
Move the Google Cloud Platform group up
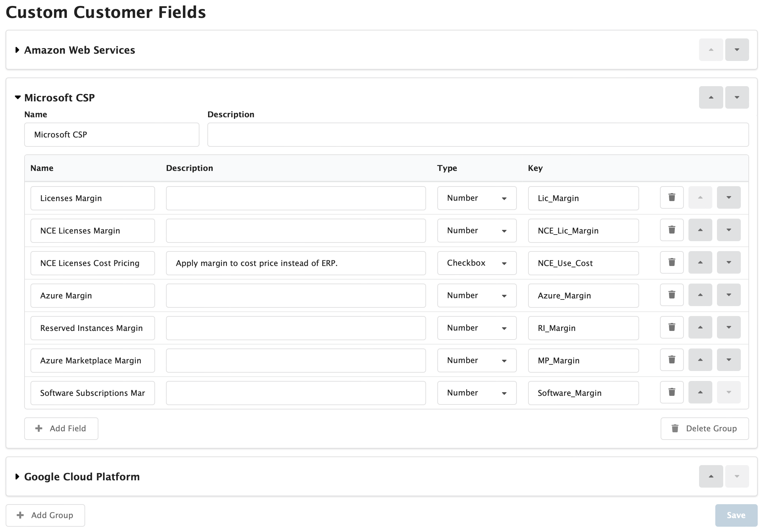pyautogui.click(x=711, y=476)
